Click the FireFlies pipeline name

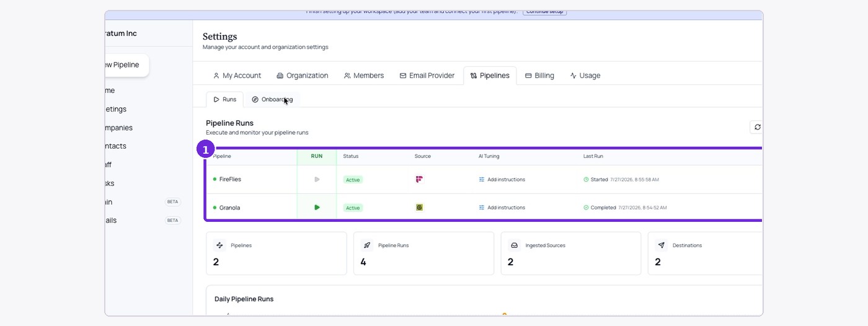pyautogui.click(x=230, y=179)
